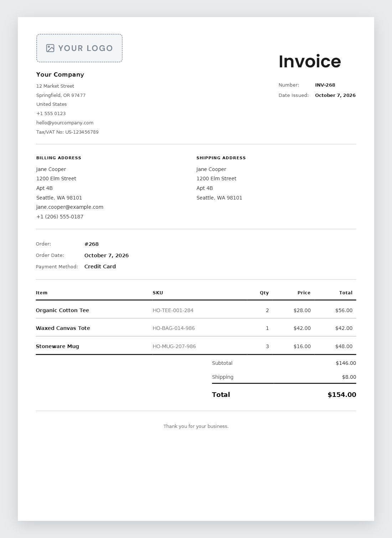Click Seattle, WA 98101 in shipping address

(220, 198)
